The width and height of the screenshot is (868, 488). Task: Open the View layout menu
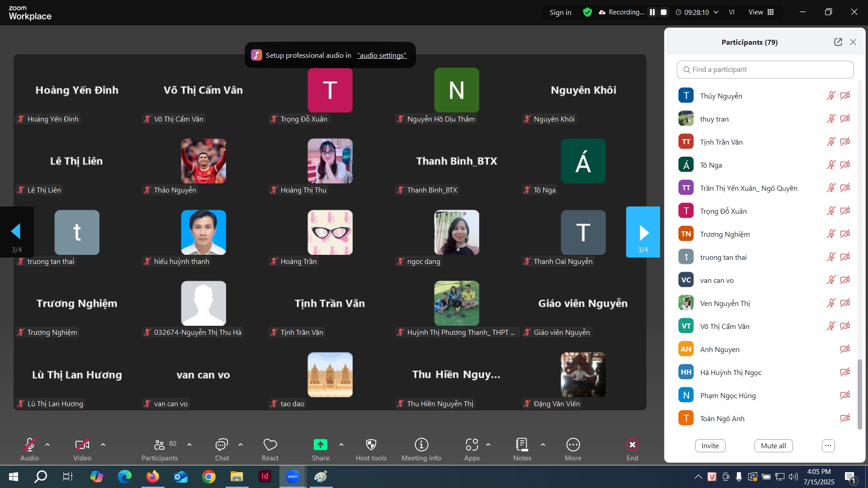click(761, 12)
